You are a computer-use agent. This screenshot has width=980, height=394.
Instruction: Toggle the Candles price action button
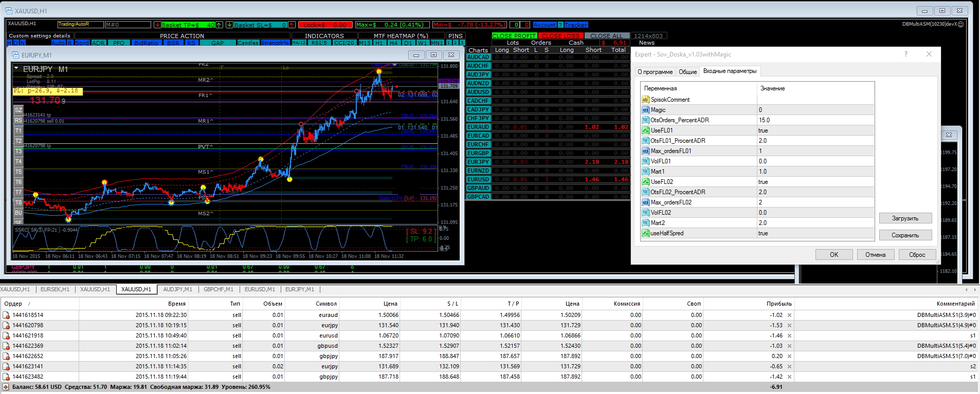[248, 43]
